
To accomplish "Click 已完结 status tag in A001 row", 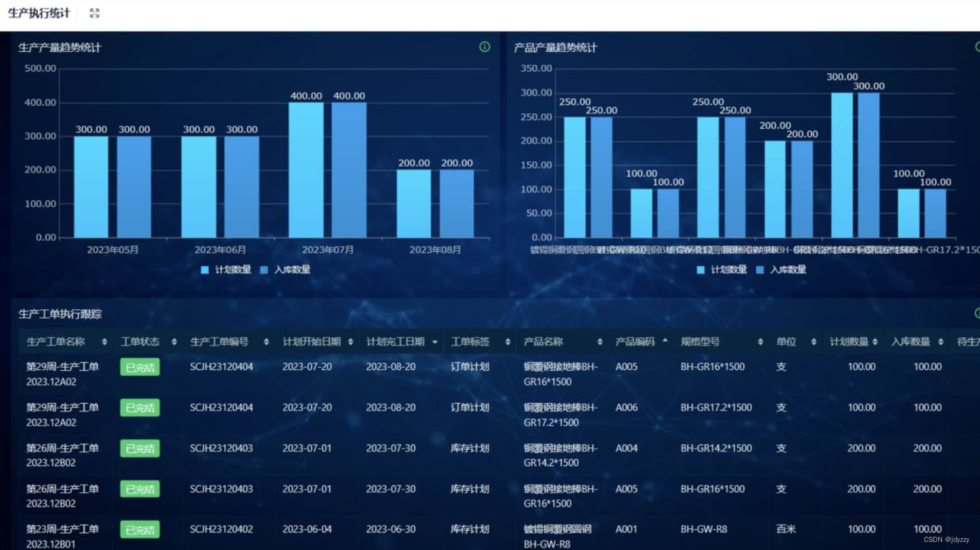I will [x=140, y=530].
